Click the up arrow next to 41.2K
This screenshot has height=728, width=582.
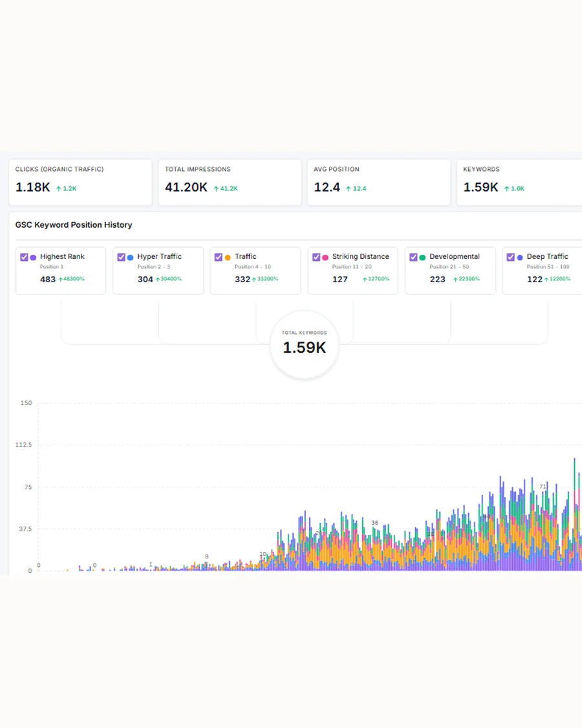(216, 188)
